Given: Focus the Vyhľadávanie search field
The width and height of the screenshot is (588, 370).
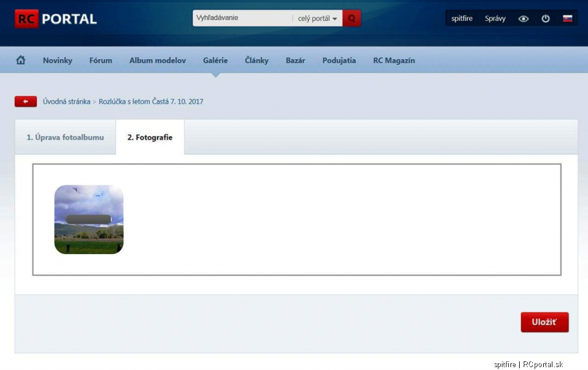Looking at the screenshot, I should [x=243, y=18].
